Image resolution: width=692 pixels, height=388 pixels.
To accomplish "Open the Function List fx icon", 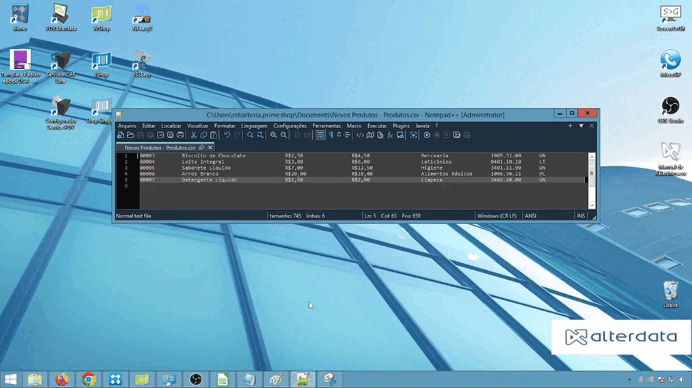I will [390, 135].
